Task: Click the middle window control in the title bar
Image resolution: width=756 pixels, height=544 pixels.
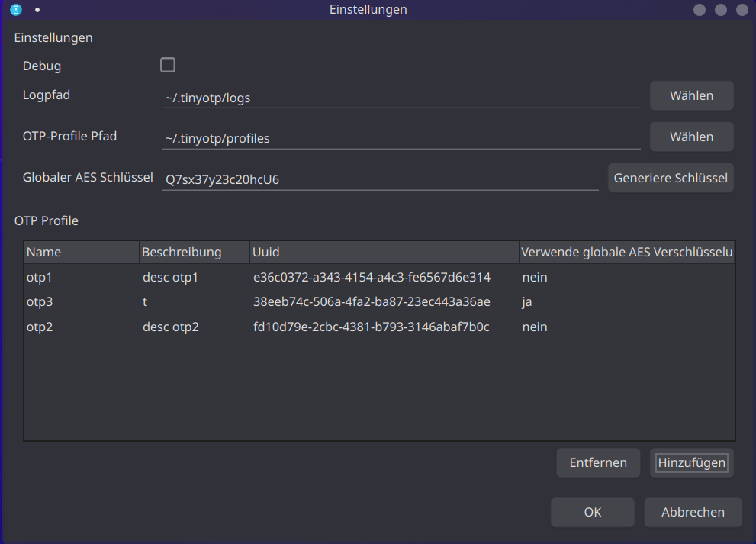Action: tap(721, 10)
